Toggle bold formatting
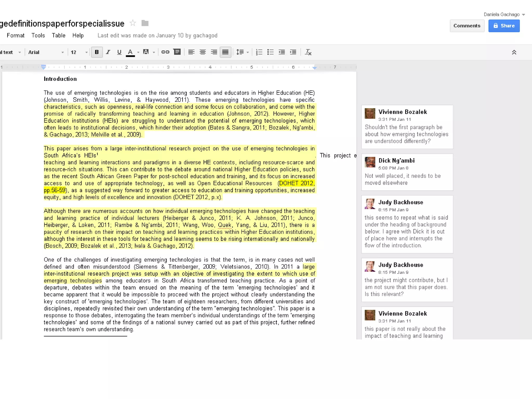The height and width of the screenshot is (399, 532). pyautogui.click(x=97, y=52)
